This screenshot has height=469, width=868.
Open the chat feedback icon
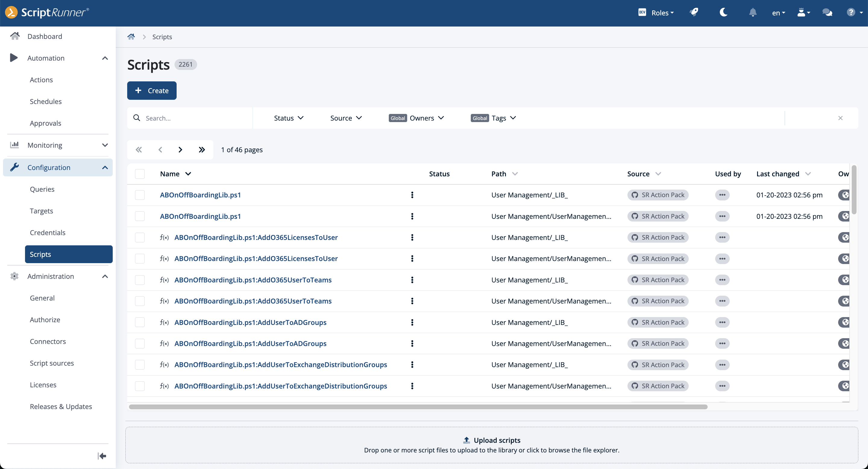coord(827,12)
